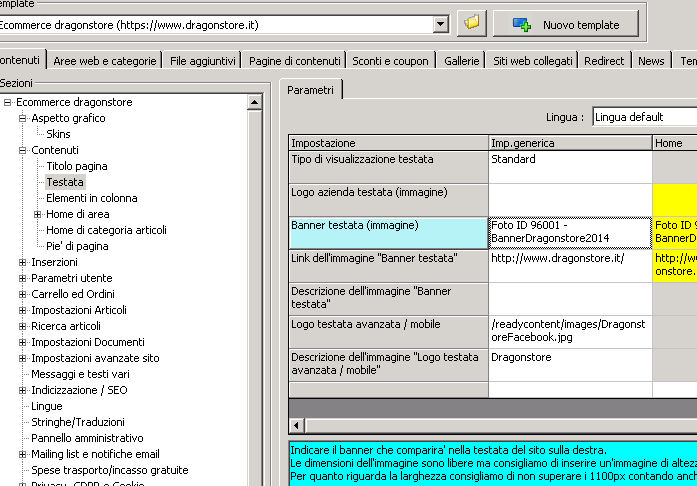The height and width of the screenshot is (486, 697).
Task: Expand the Inserzioni tree node
Action: 22,262
